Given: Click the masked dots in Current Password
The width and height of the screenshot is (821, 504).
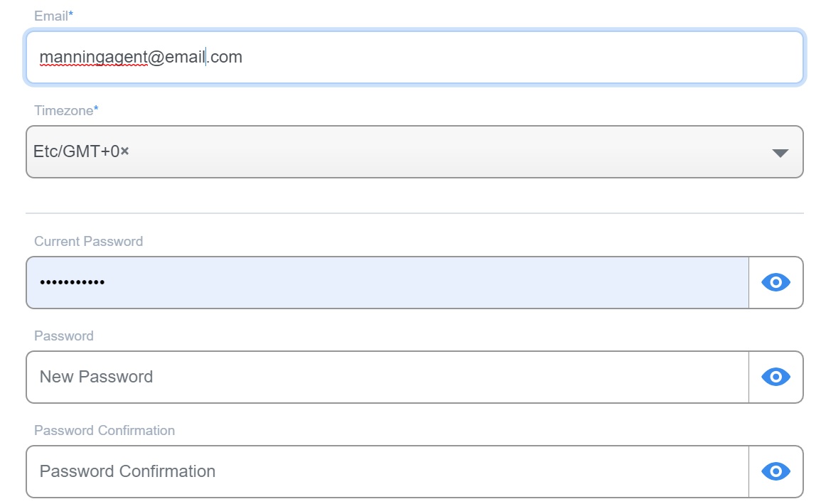Looking at the screenshot, I should [72, 282].
